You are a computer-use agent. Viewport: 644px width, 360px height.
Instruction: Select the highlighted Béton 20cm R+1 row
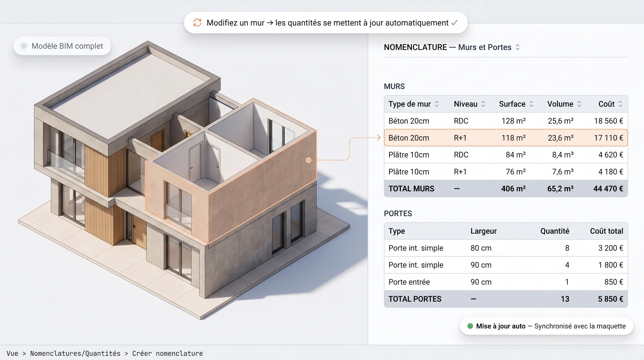506,138
